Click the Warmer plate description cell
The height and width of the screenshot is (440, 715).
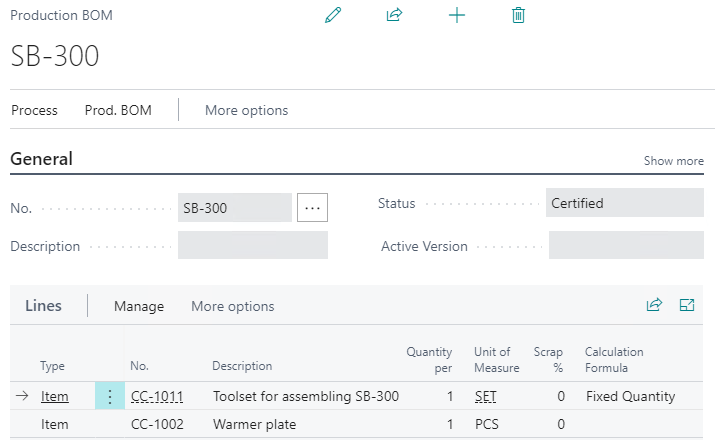[254, 424]
